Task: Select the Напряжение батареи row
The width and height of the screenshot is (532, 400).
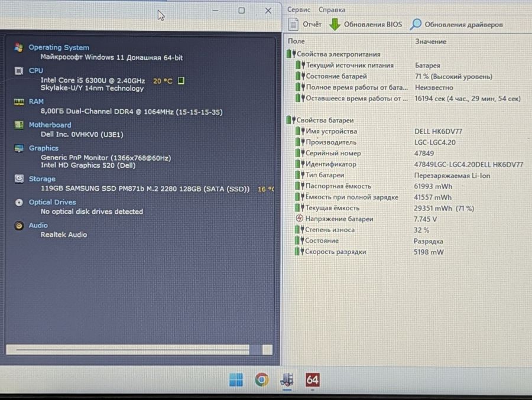Action: [366, 219]
